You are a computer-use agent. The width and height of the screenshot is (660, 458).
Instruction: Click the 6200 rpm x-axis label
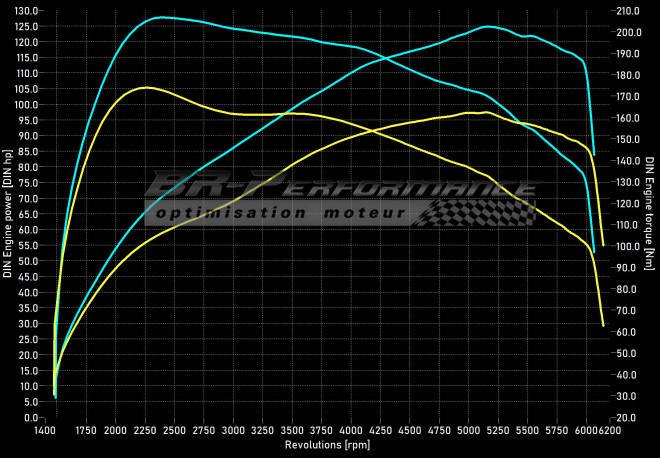tap(609, 430)
